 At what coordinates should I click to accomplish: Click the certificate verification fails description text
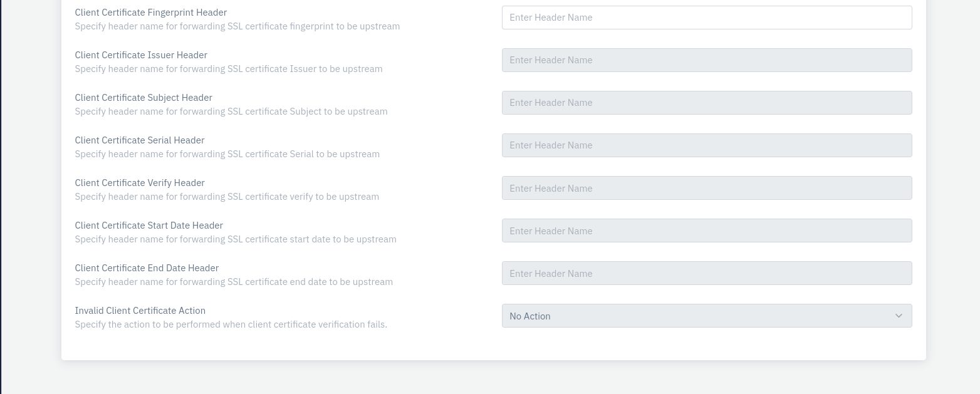click(231, 324)
